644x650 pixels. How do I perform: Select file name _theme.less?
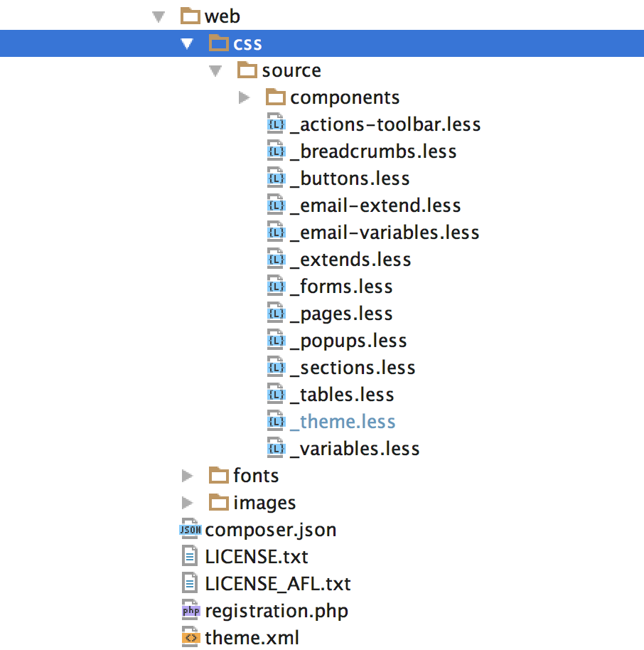343,422
